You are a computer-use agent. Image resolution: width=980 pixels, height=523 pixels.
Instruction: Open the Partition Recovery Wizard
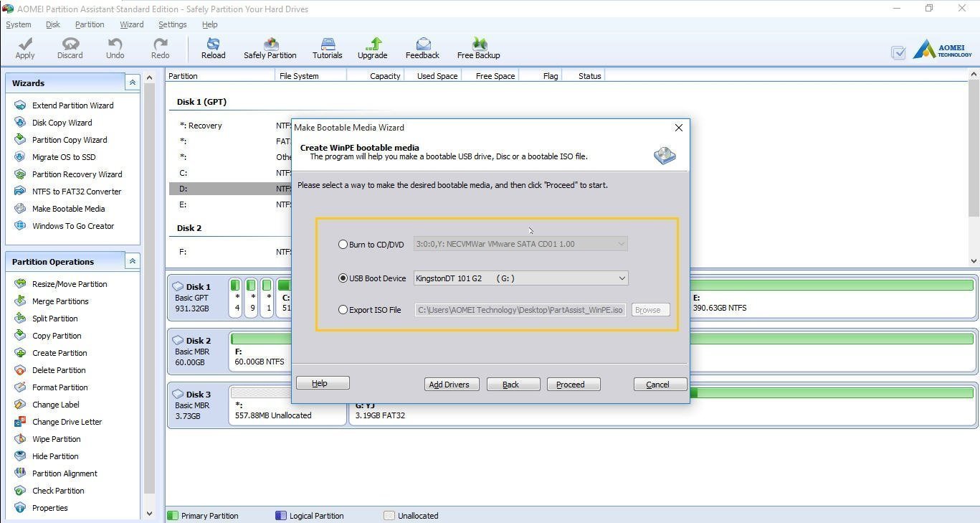[x=77, y=174]
